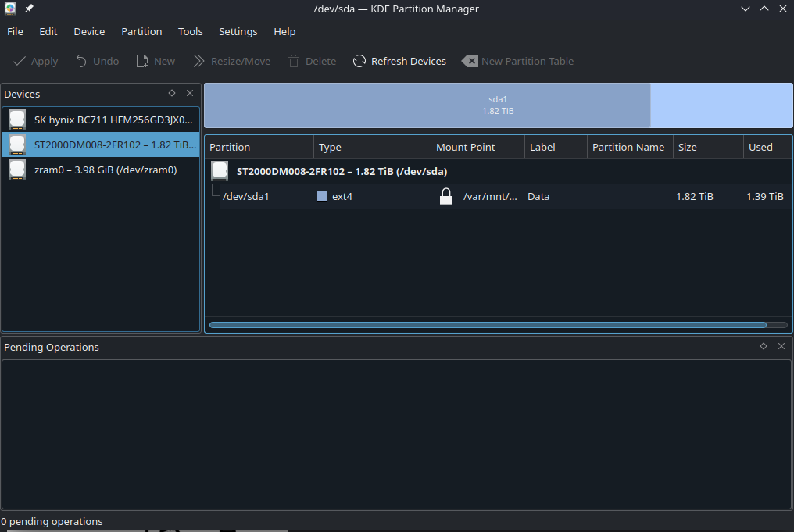Open the Help menu
Viewport: 794px width, 532px height.
[x=284, y=31]
